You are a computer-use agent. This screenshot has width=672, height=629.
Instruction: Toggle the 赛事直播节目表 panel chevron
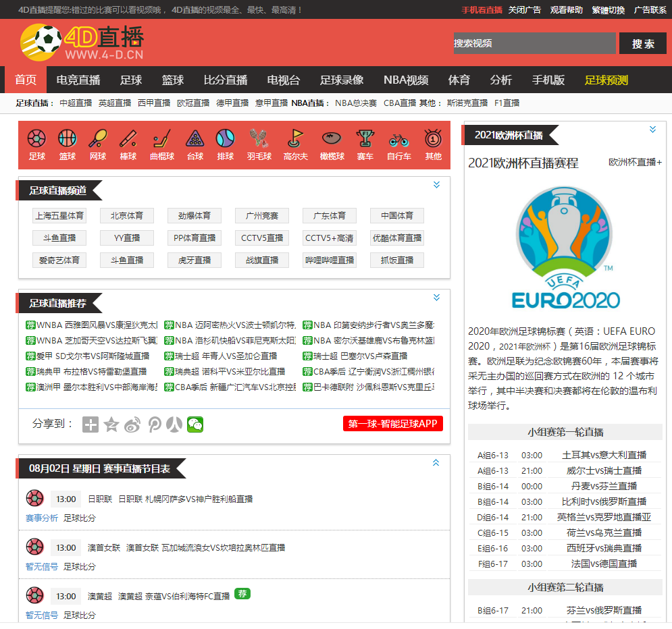436,462
